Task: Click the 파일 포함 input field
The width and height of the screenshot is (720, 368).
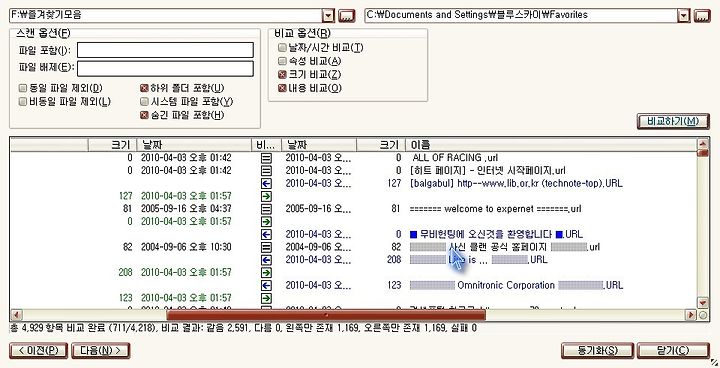Action: click(165, 50)
